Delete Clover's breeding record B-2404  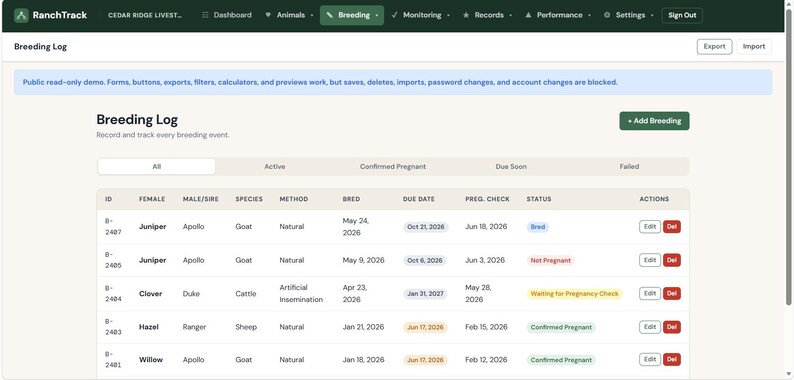pyautogui.click(x=671, y=293)
